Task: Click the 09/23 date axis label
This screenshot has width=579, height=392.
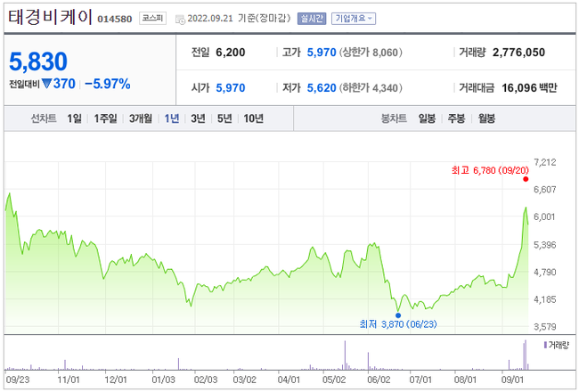Action: click(18, 380)
